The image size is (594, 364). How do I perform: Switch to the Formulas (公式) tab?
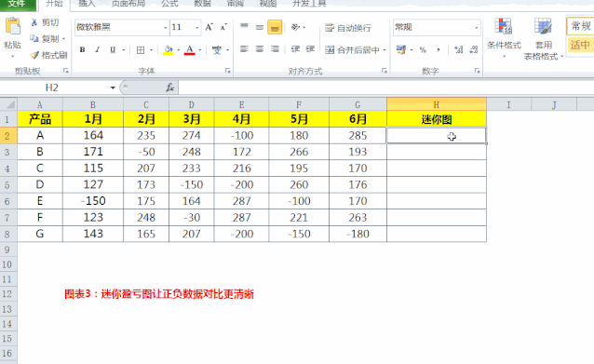pyautogui.click(x=169, y=4)
